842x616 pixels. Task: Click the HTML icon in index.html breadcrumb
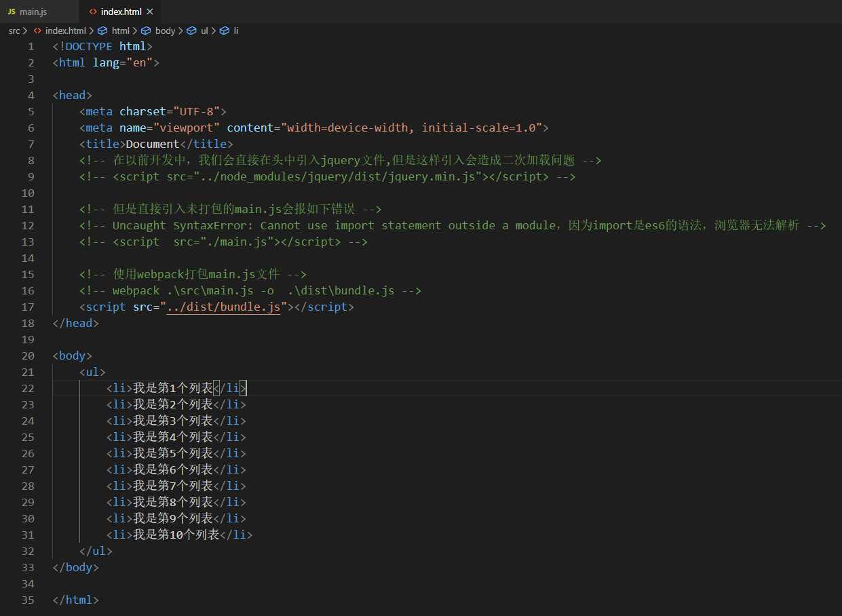point(38,31)
